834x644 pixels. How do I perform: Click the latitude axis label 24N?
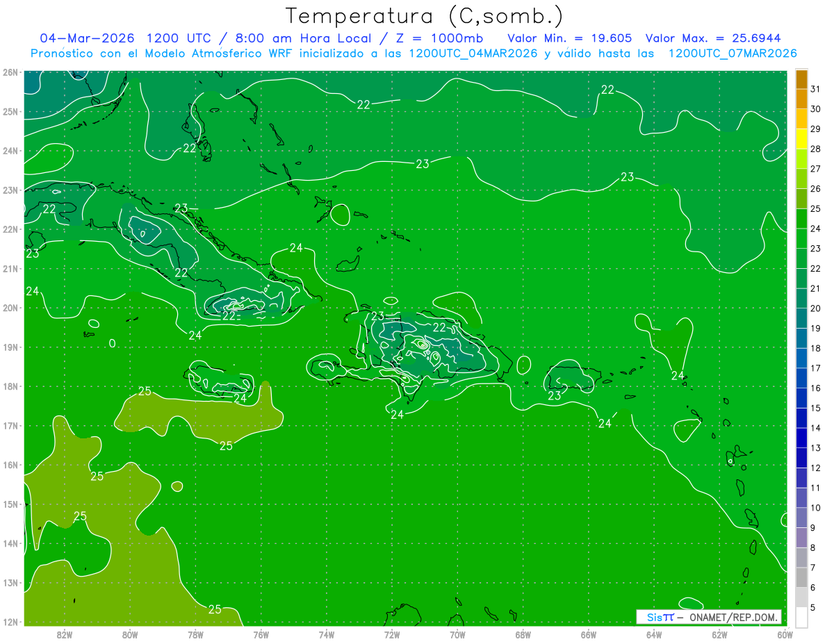click(x=10, y=151)
